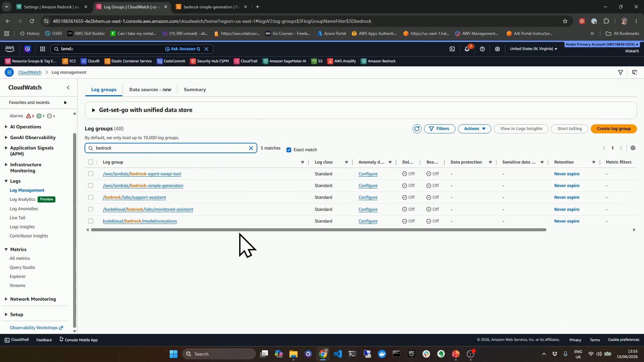Click Never expire for the bedrock-agent-swapi-tool row
This screenshot has width=644, height=362.
[x=567, y=174]
